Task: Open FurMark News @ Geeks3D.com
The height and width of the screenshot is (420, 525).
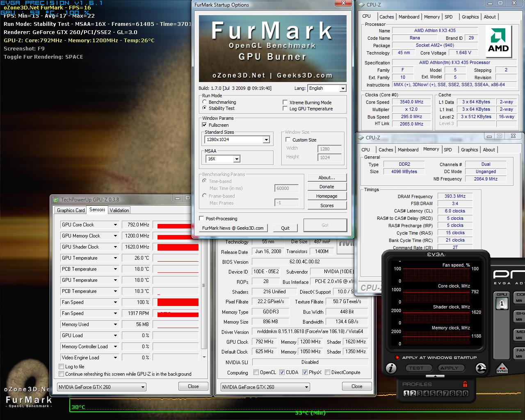Action: [233, 228]
